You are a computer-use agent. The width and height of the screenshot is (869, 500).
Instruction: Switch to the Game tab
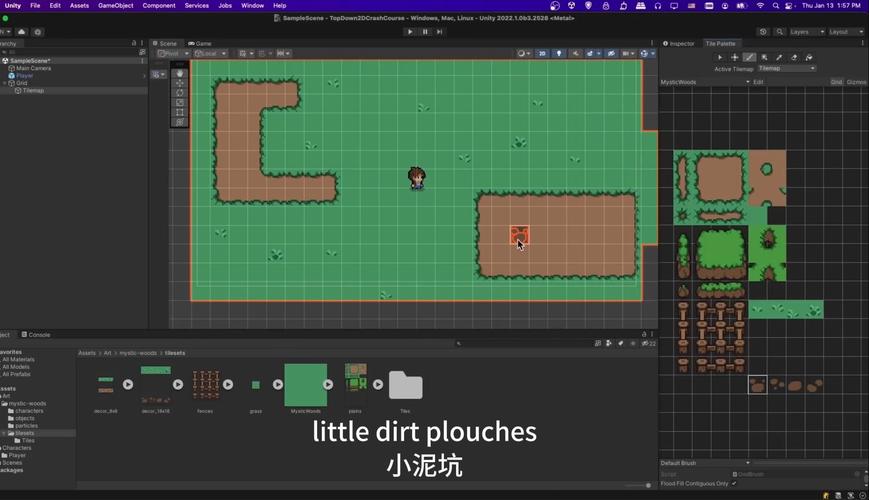click(200, 43)
